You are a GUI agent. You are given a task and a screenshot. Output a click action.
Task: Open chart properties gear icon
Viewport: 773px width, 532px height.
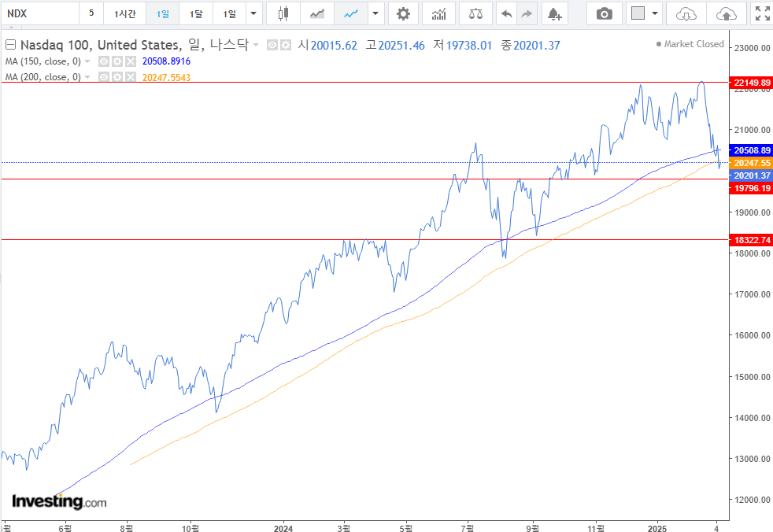403,14
